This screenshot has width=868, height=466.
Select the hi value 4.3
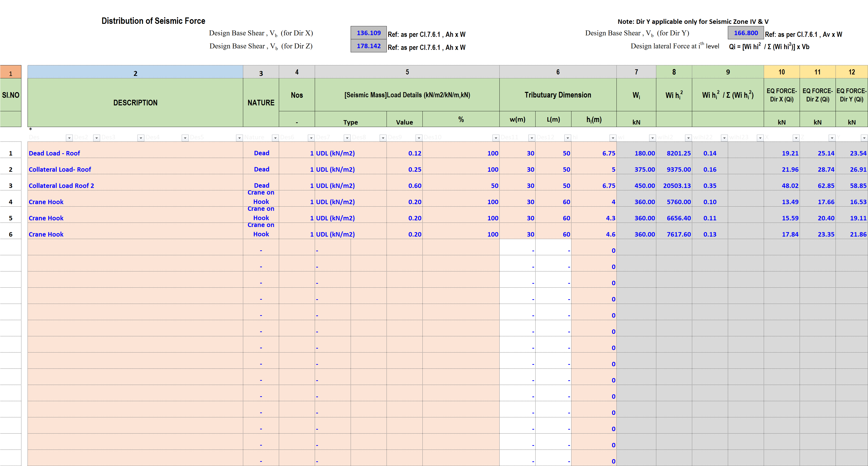point(594,214)
